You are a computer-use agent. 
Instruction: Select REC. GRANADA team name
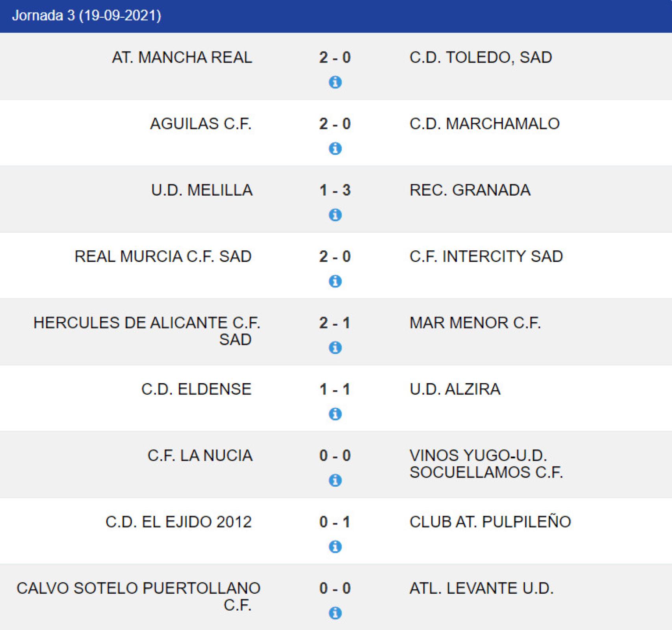point(470,190)
